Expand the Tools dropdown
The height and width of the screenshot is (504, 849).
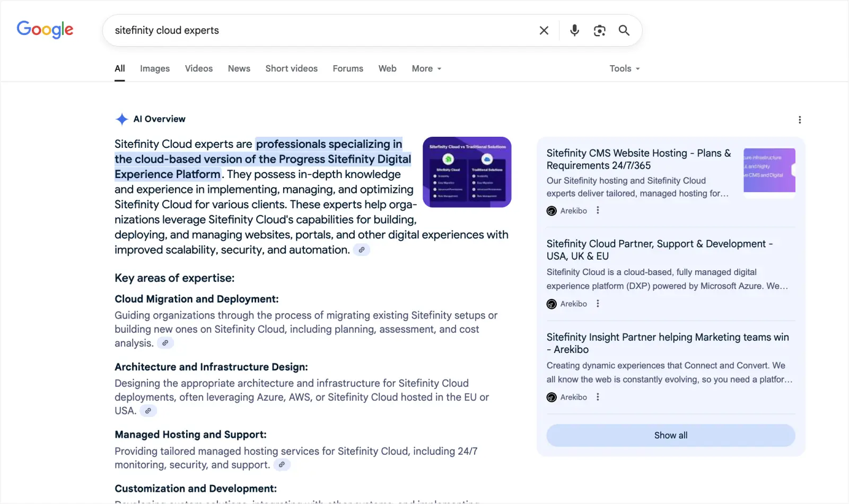coord(625,68)
